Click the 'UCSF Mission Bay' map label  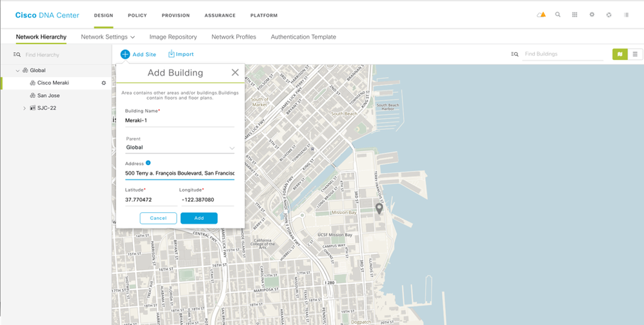click(335, 235)
